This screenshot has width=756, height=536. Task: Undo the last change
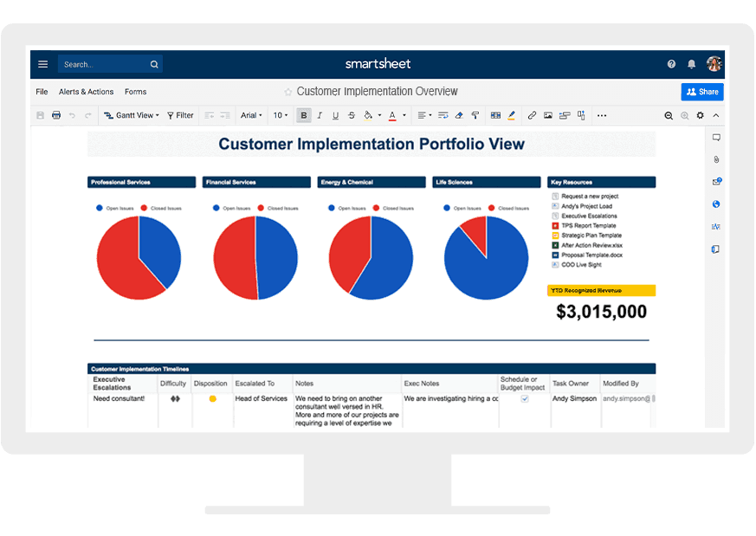click(x=73, y=115)
